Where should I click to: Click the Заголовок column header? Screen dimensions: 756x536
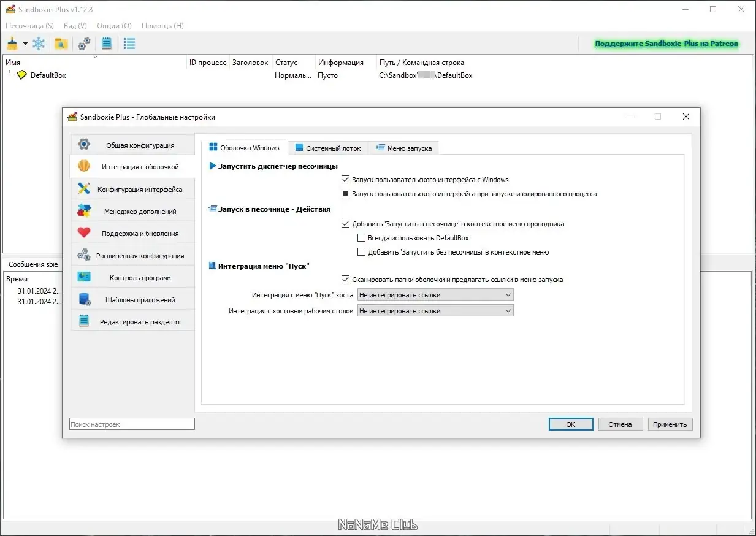click(251, 62)
